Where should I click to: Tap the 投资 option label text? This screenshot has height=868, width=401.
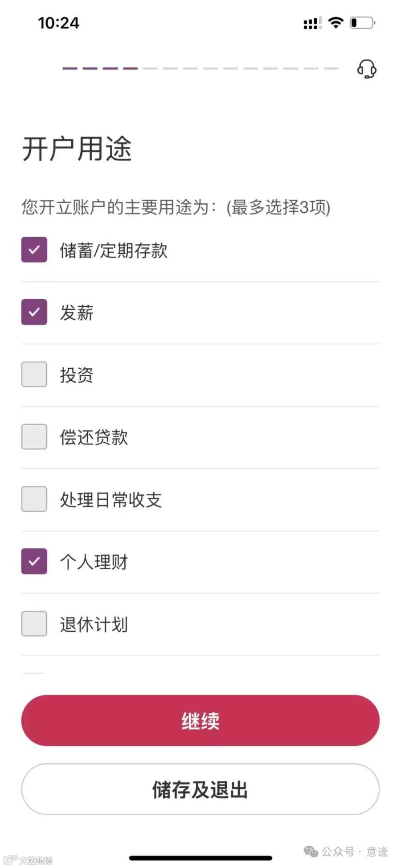coord(77,375)
